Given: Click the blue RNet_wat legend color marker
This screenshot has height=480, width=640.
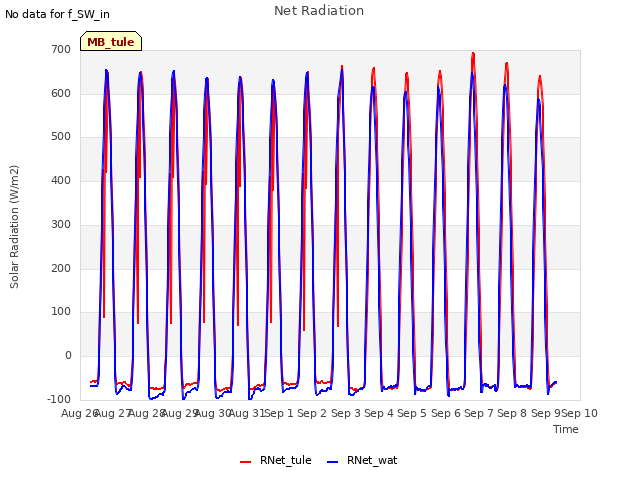Looking at the screenshot, I should tap(333, 462).
